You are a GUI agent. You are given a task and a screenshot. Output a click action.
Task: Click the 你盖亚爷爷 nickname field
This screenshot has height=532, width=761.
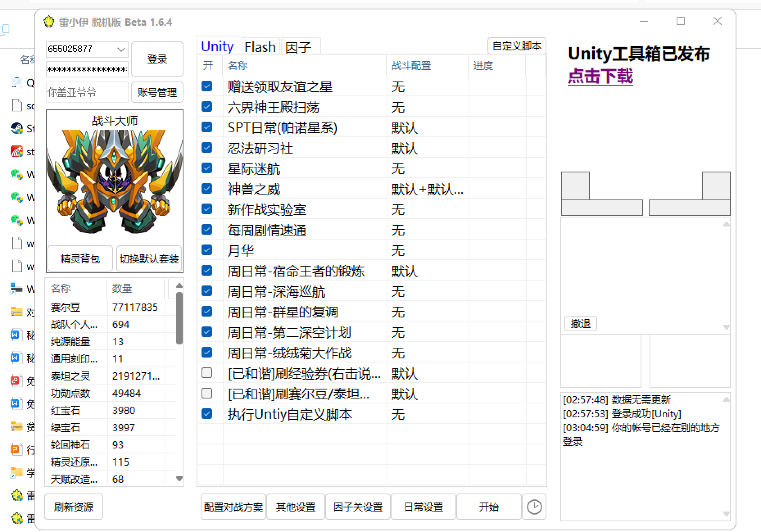87,93
